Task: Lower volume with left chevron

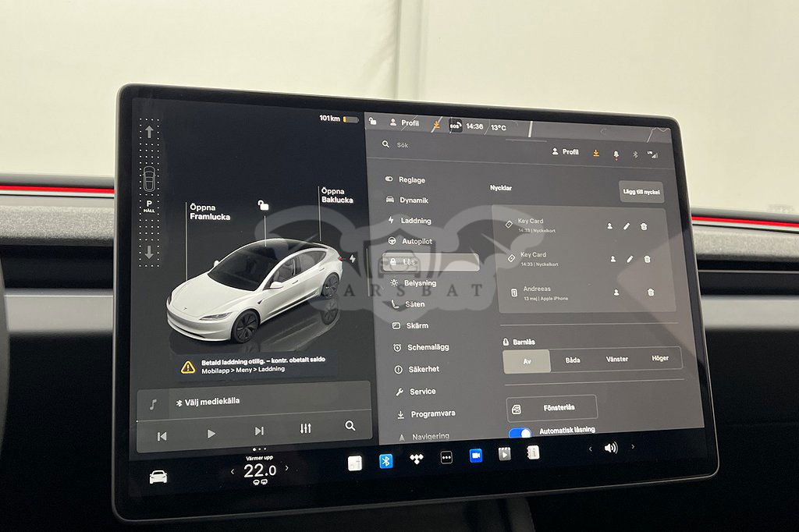Action: pos(590,449)
